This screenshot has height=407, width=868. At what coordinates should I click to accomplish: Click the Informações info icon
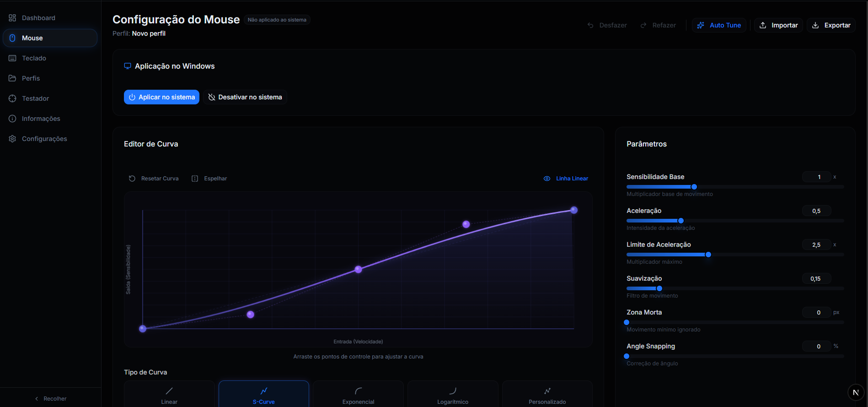point(12,119)
